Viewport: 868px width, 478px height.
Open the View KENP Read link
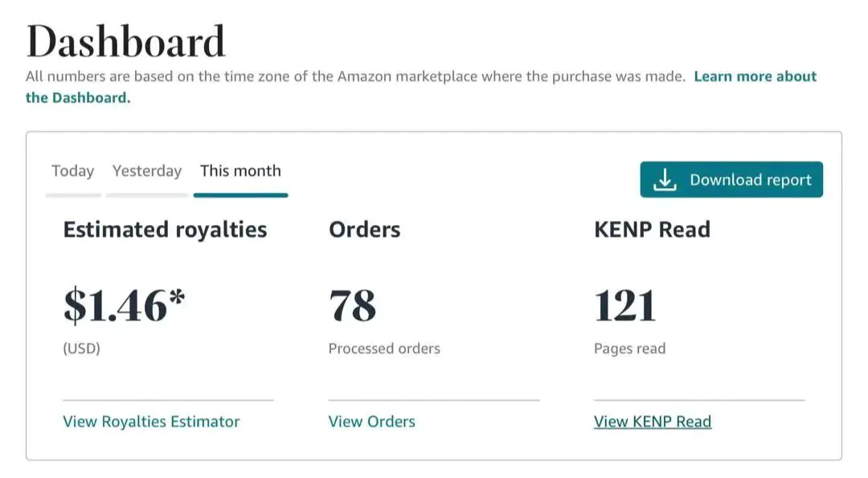653,422
